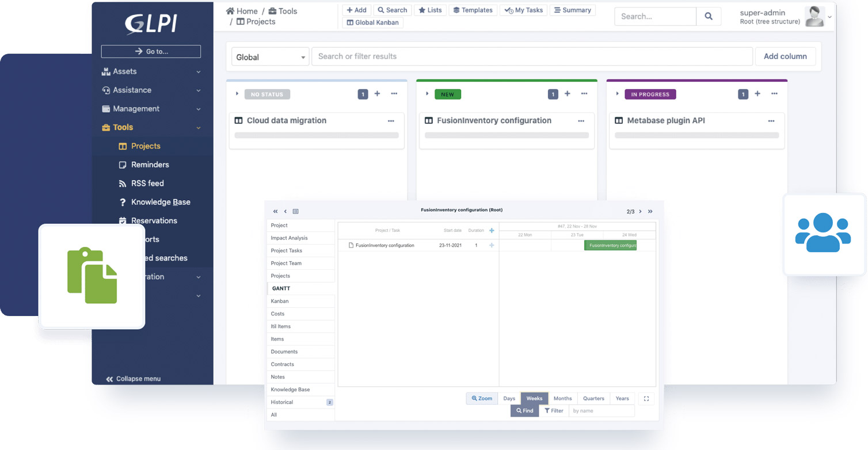This screenshot has height=450, width=868.
Task: Switch Gantt scale to Months
Action: click(x=562, y=399)
